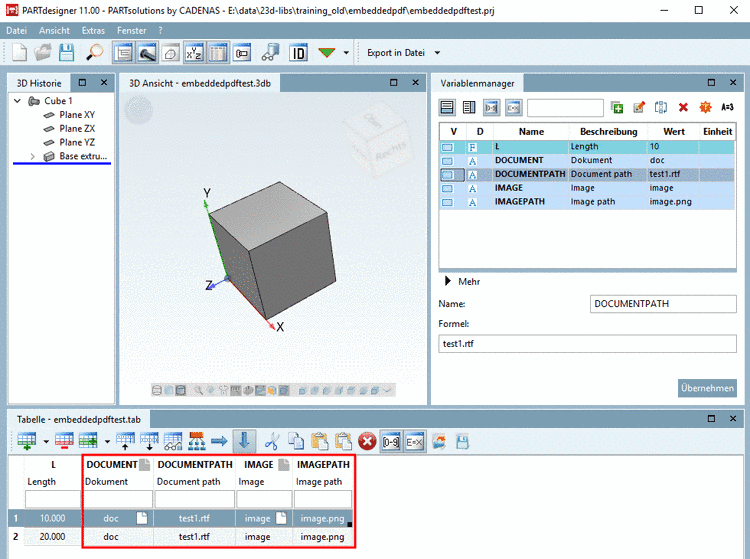750x559 pixels.
Task: Insert table column icon with green plus
Action: (88, 441)
